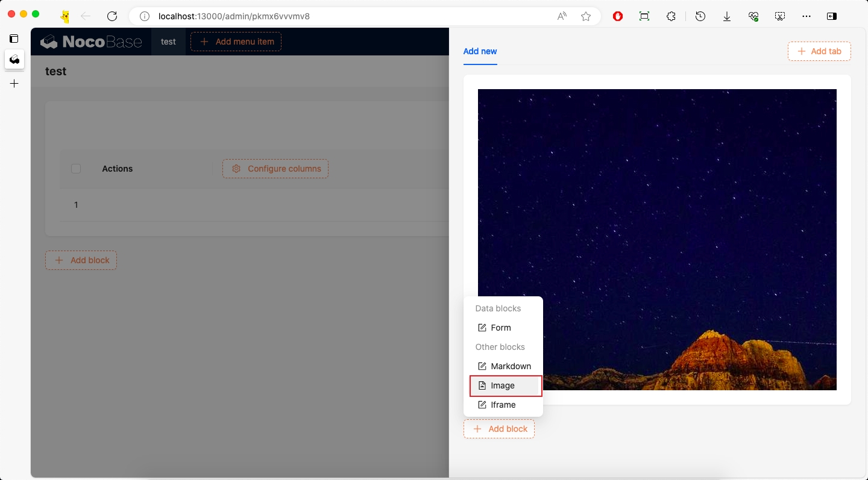Image resolution: width=868 pixels, height=480 pixels.
Task: Switch to the Add new tab
Action: coord(480,51)
